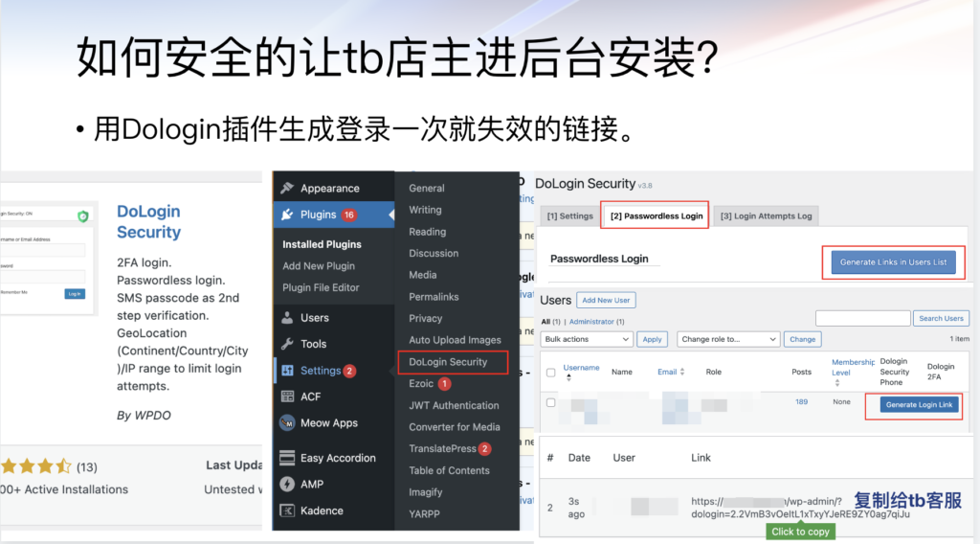
Task: Click the ACF sidebar icon
Action: coord(287,397)
